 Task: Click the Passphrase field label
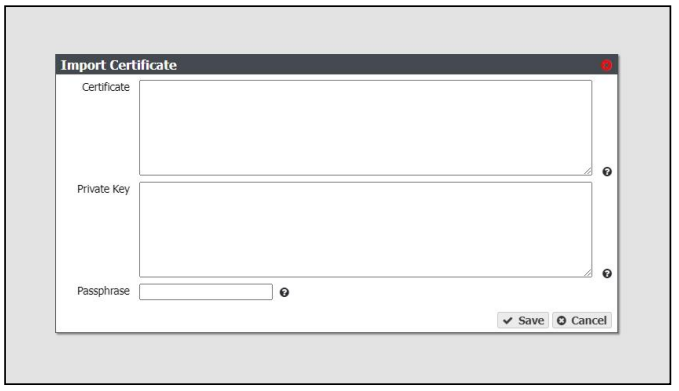[103, 291]
